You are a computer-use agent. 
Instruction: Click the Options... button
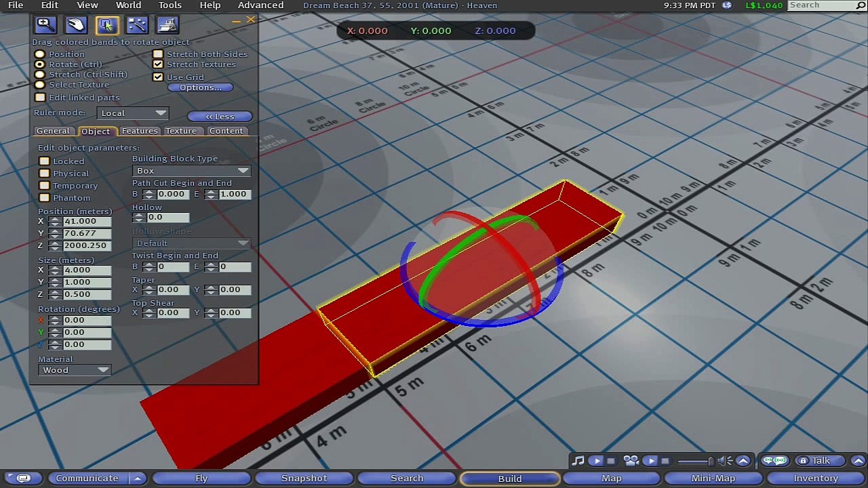[x=201, y=87]
